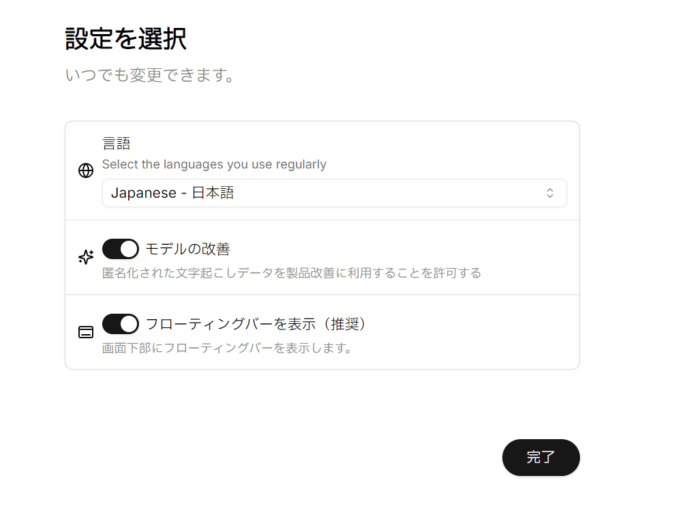Click the いつでも変更できます subtitle
Image resolution: width=700 pixels, height=506 pixels.
coord(149,75)
